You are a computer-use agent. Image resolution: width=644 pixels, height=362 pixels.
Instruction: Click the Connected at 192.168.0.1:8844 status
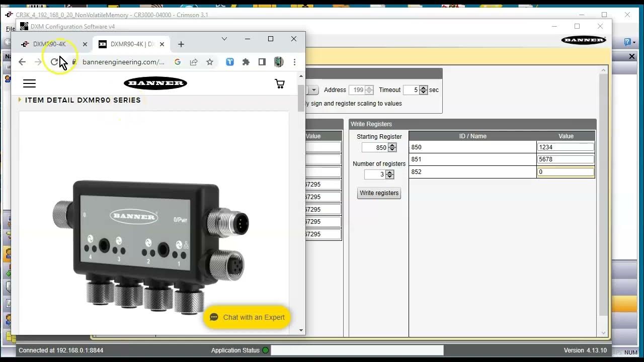pos(61,350)
